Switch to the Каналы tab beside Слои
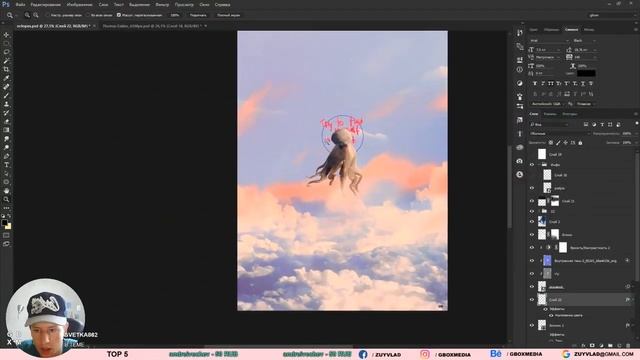This screenshot has width=640, height=360. (x=550, y=114)
